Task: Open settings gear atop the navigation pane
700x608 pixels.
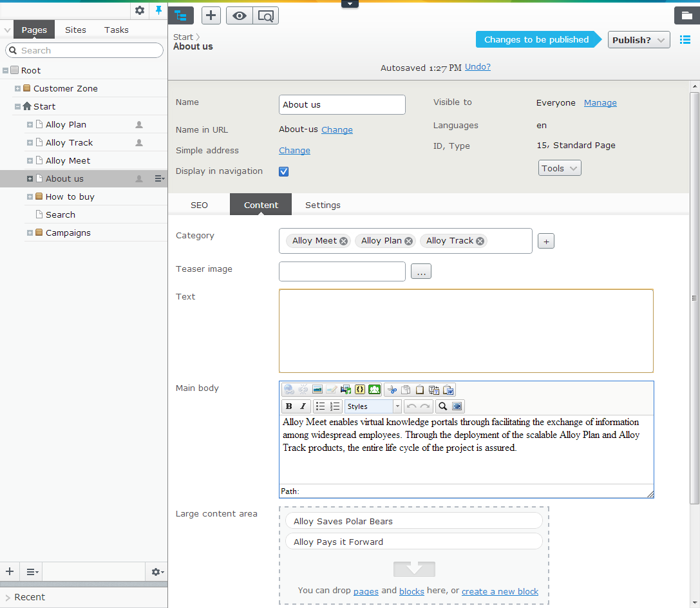Action: tap(140, 10)
